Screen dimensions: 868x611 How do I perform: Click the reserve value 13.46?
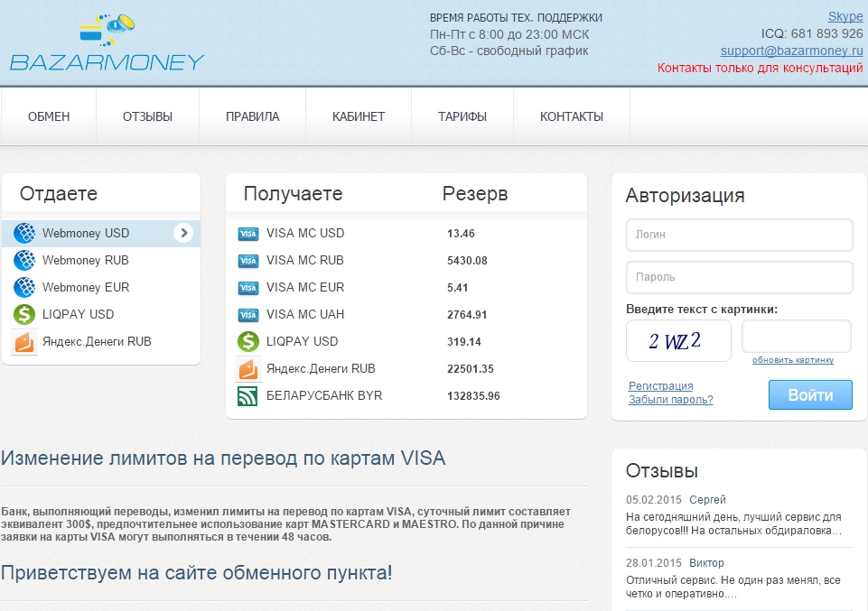[461, 234]
